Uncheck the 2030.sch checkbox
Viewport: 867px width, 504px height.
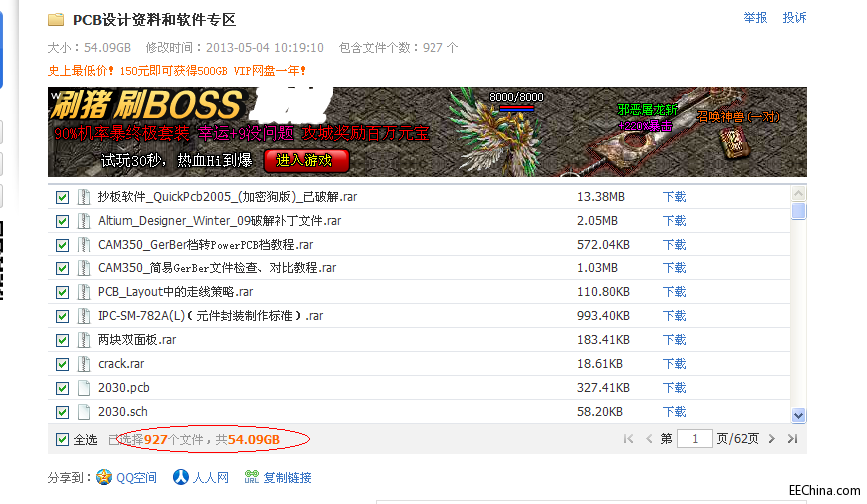tap(63, 413)
